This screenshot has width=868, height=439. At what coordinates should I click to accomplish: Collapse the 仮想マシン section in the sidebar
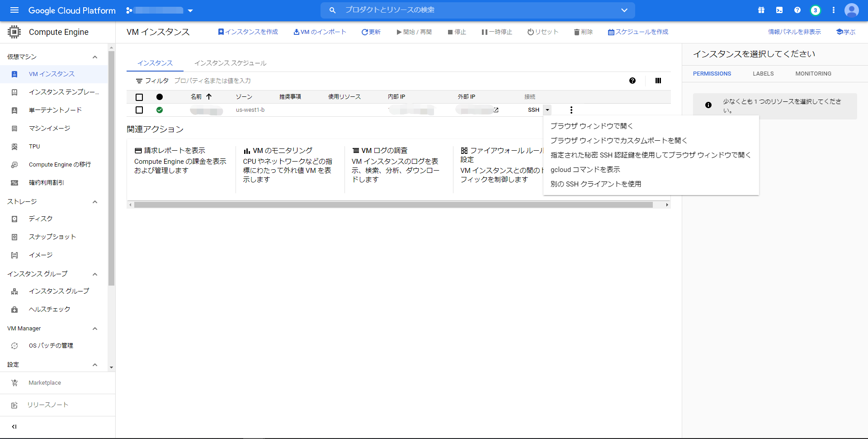point(95,57)
